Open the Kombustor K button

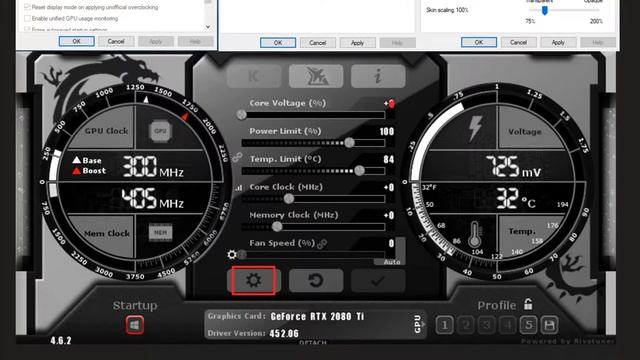pyautogui.click(x=254, y=76)
